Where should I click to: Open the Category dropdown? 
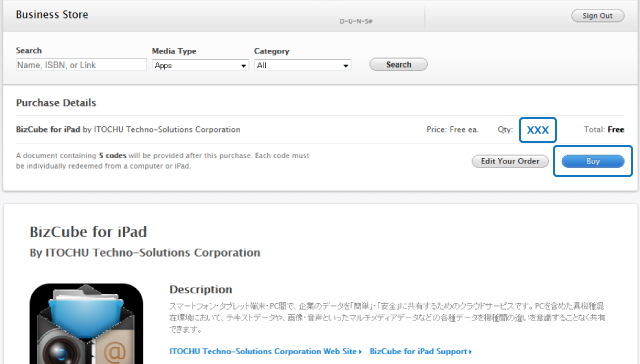tap(302, 65)
